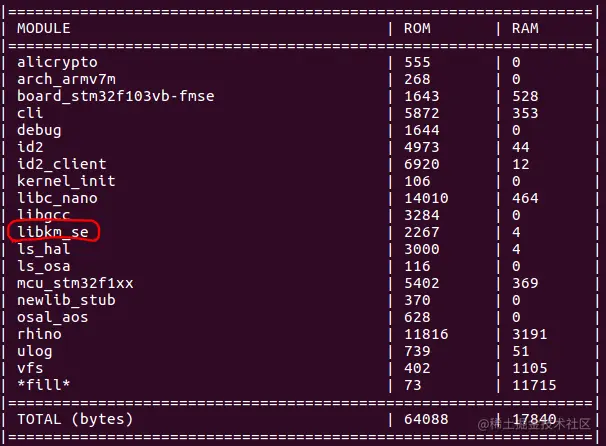Select ROM value 3000 for ls_hal
606x446 pixels.
pos(422,249)
